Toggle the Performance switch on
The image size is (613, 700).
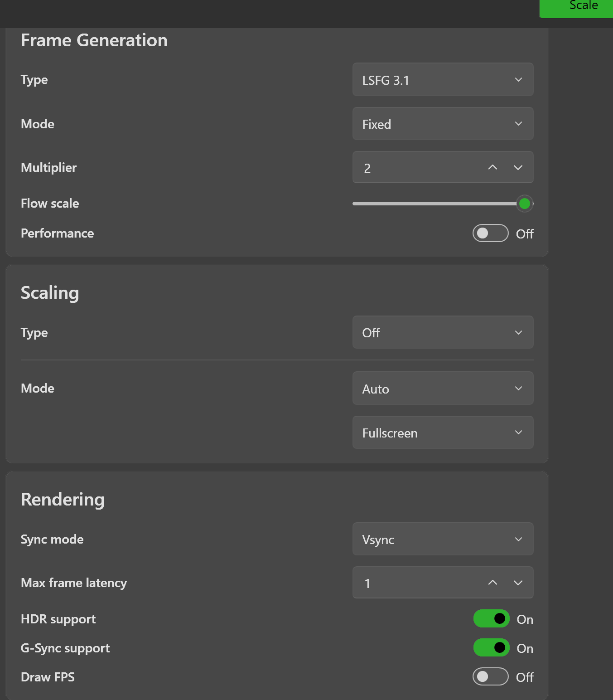click(x=490, y=233)
